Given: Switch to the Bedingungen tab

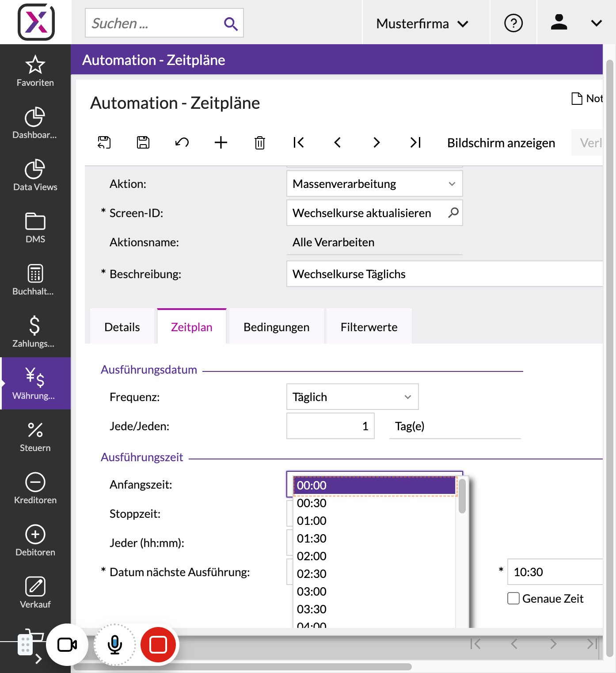Looking at the screenshot, I should tap(277, 327).
